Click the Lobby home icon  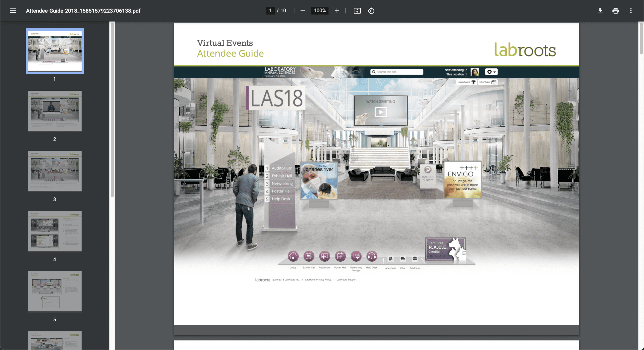pyautogui.click(x=293, y=256)
